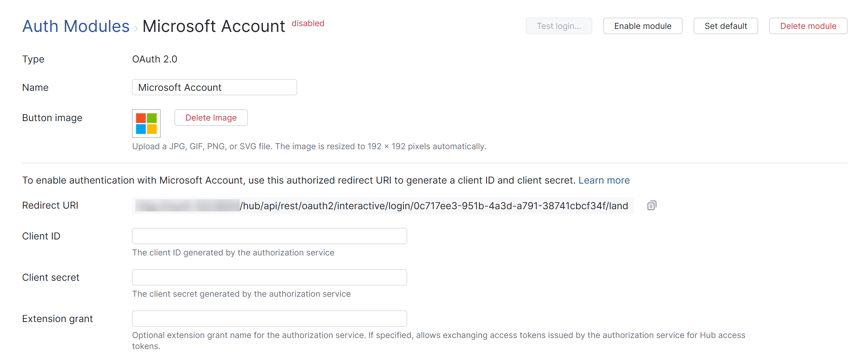This screenshot has height=357, width=868.
Task: Click the Redirect URI path text
Action: (x=434, y=206)
